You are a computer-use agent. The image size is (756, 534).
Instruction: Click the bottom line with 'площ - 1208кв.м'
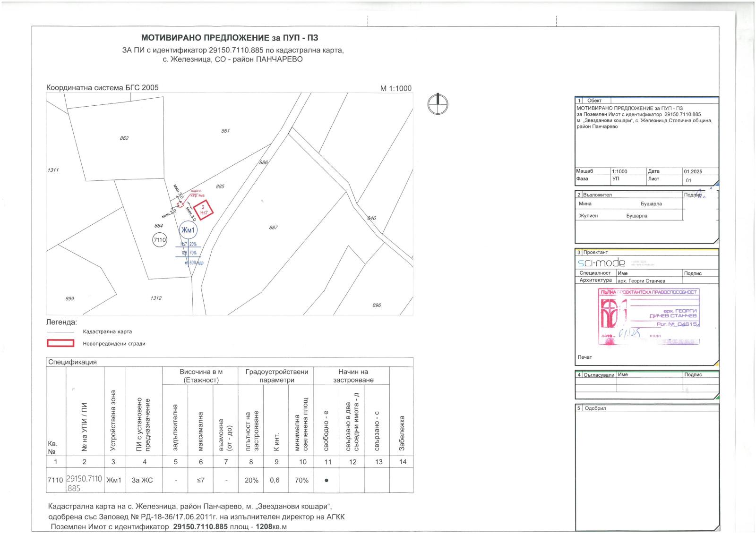[x=169, y=526]
